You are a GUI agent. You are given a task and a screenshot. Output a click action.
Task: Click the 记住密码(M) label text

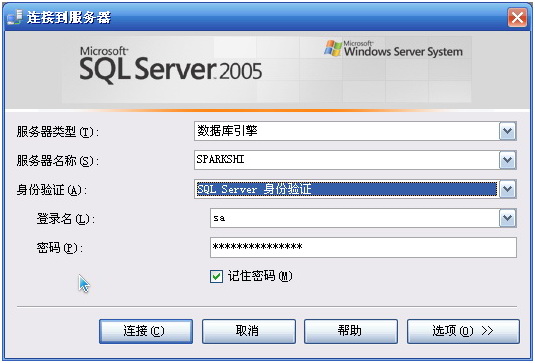pos(260,276)
